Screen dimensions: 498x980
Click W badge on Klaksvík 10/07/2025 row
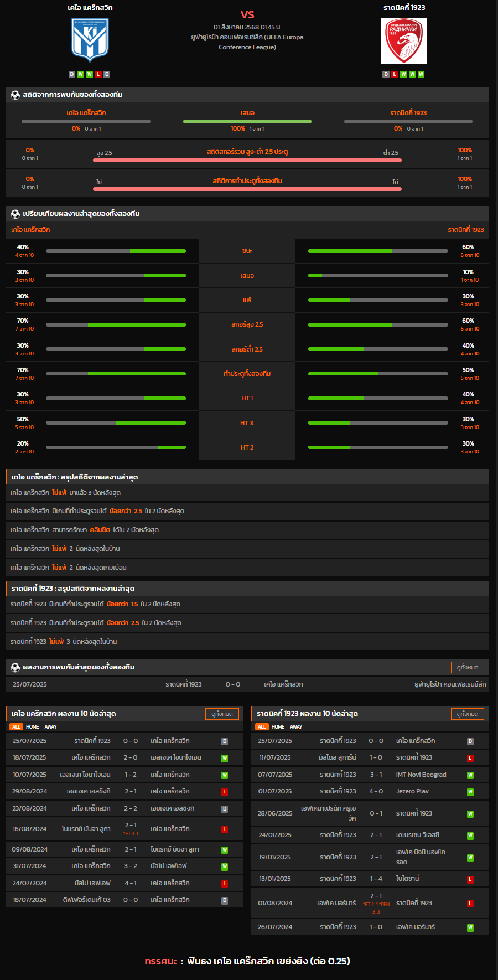point(225,775)
